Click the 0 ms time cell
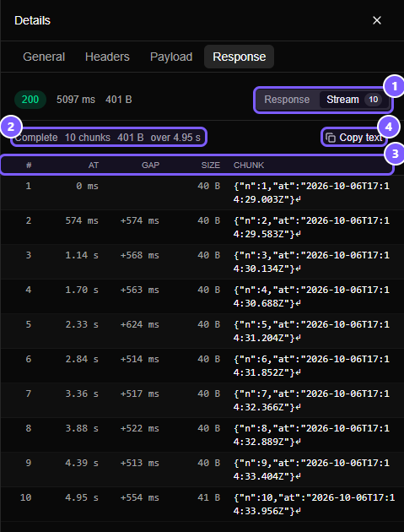Screen dimensions: 404x532 click(x=87, y=186)
